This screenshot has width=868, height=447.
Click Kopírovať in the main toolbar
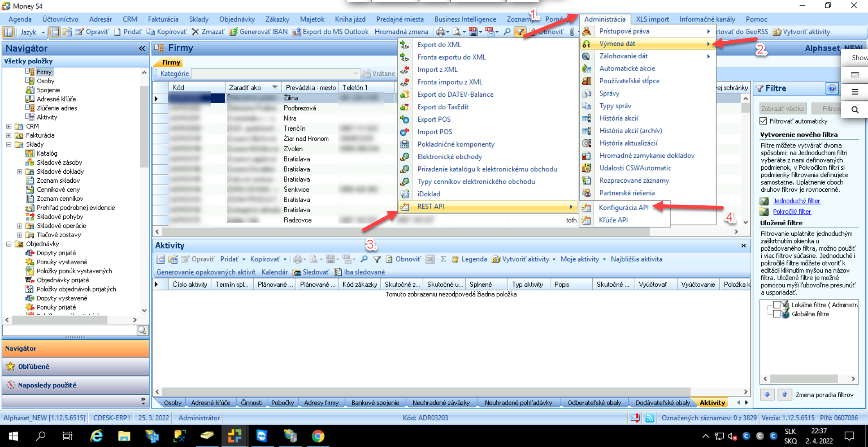coord(166,32)
